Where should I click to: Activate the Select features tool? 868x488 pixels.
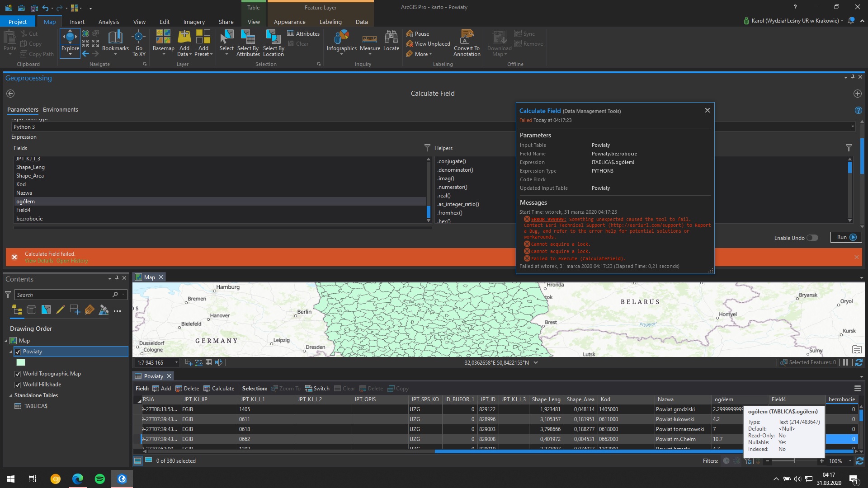[226, 43]
